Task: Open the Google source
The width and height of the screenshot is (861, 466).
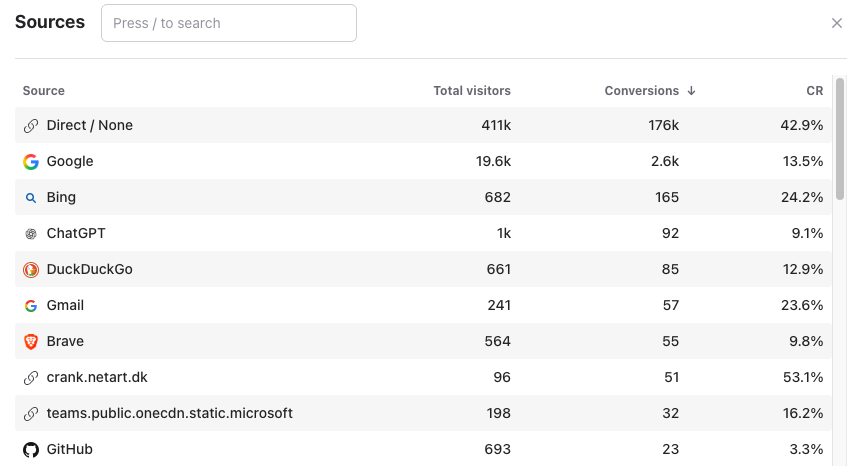Action: [70, 161]
